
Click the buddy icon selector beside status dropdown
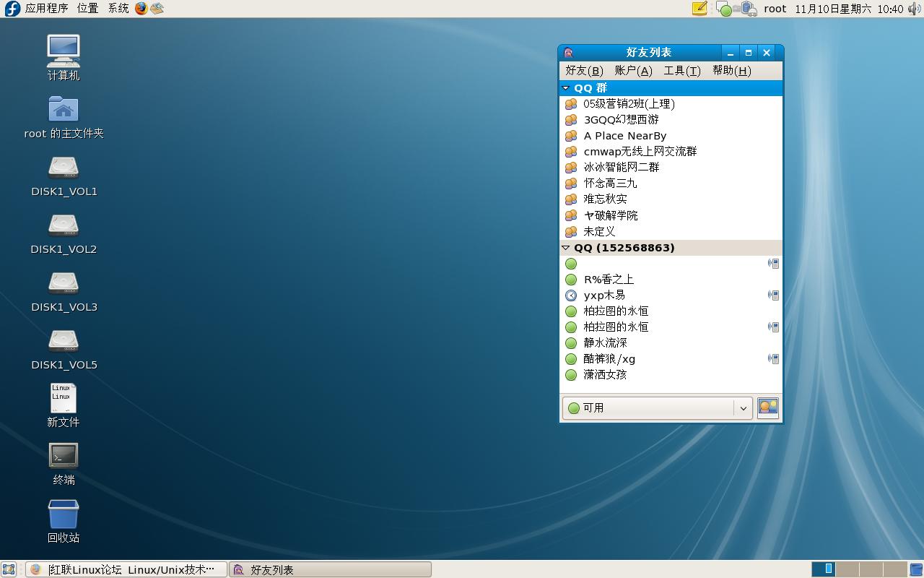tap(767, 407)
